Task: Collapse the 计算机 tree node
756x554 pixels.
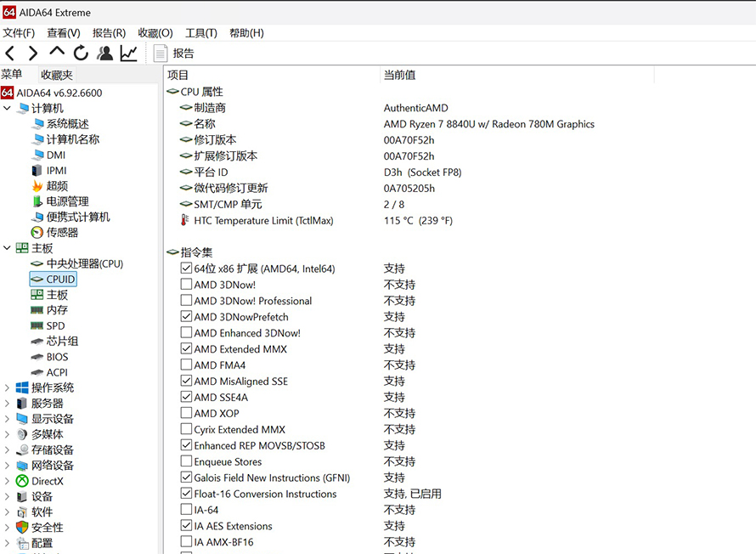Action: [7, 108]
